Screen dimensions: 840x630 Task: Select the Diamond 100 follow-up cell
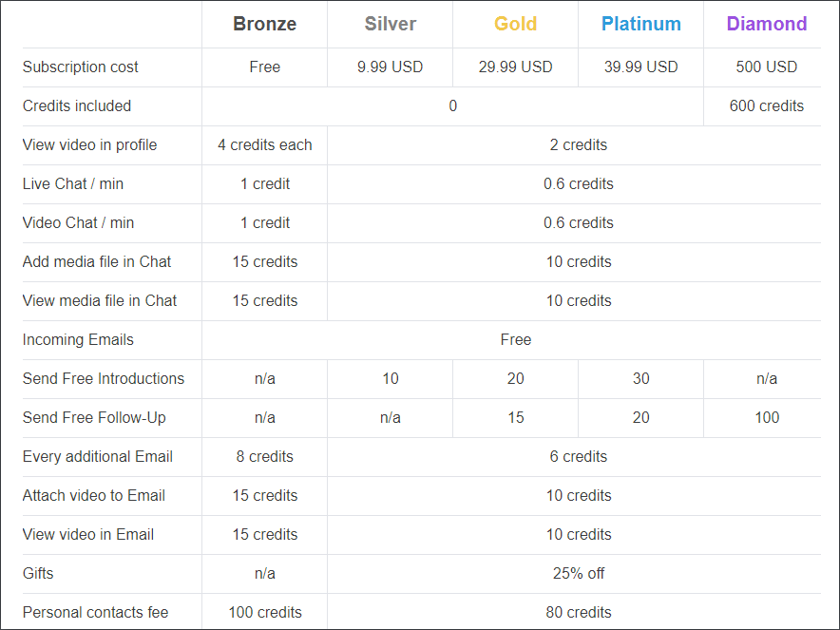point(767,418)
